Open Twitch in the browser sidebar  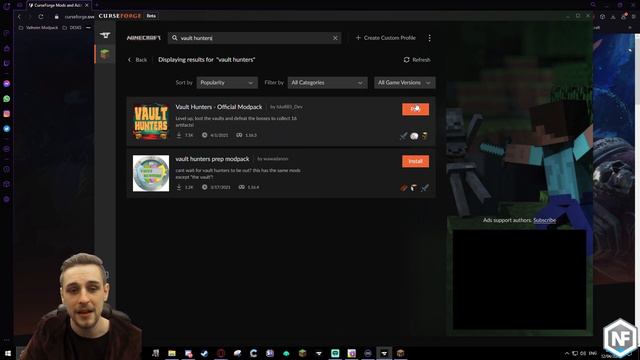(x=7, y=63)
